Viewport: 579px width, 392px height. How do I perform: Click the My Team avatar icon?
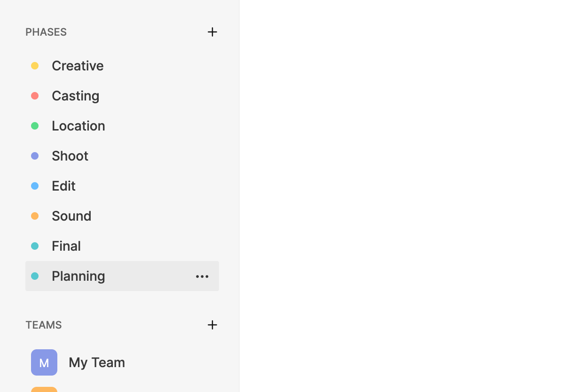click(x=44, y=362)
